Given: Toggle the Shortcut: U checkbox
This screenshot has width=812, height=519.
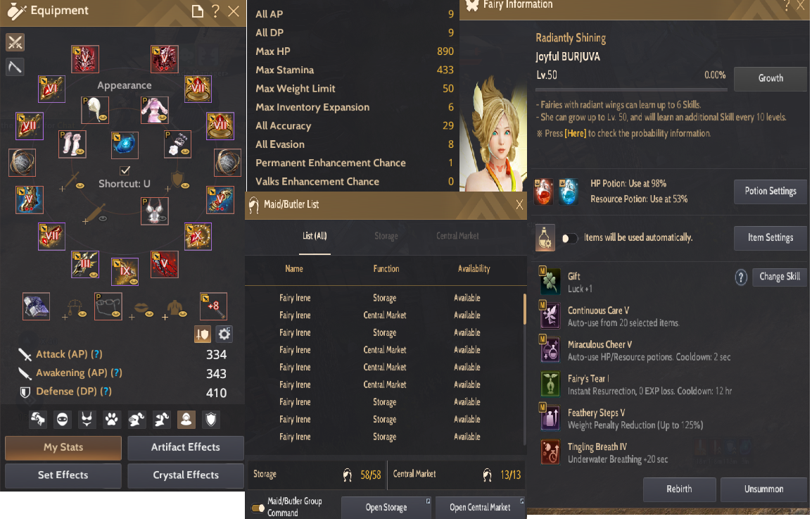Looking at the screenshot, I should coord(125,170).
